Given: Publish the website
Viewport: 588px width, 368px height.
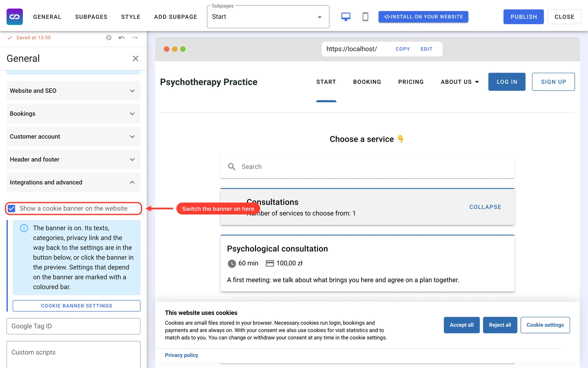Looking at the screenshot, I should click(523, 17).
